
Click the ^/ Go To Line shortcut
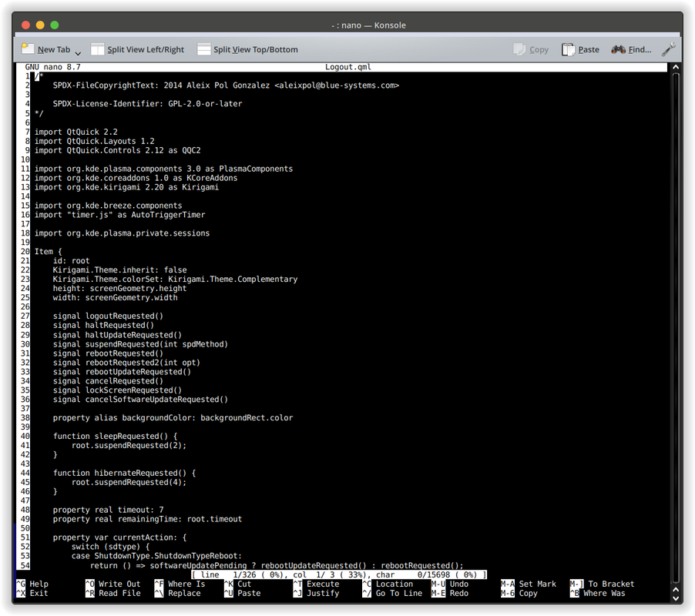392,593
